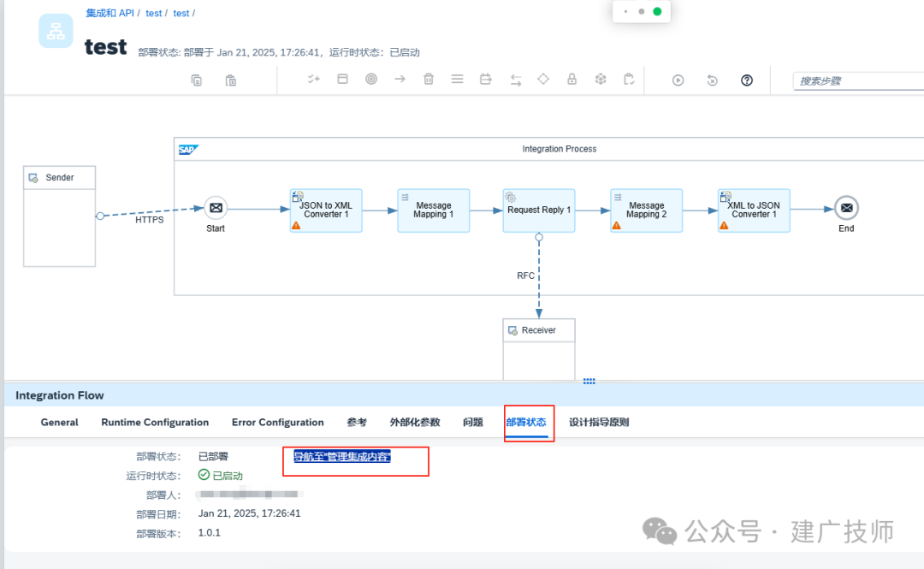Image resolution: width=924 pixels, height=569 pixels.
Task: Click the deployed version 1.0.1
Action: coord(210,532)
